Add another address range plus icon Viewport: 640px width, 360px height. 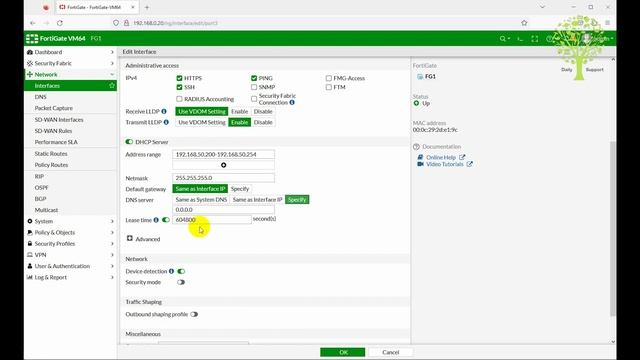(x=223, y=165)
